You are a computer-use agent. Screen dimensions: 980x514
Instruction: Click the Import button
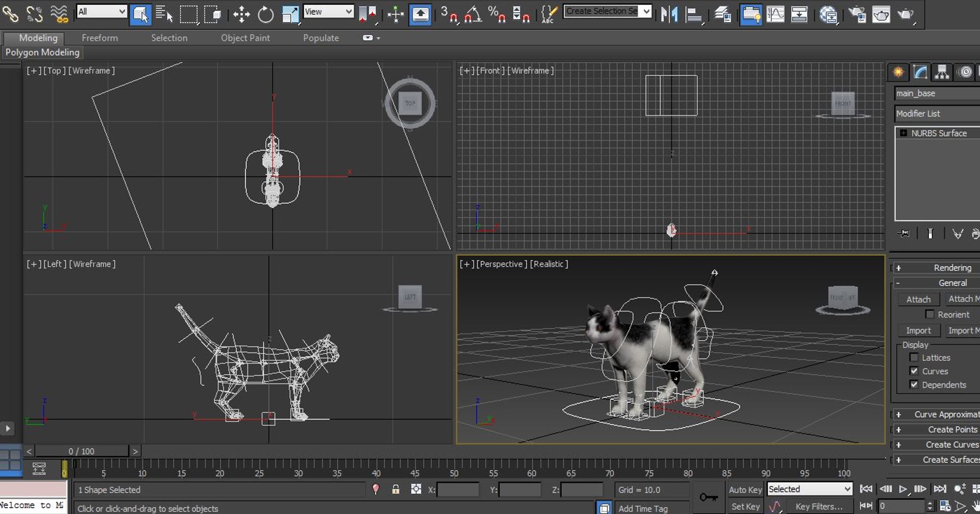[x=918, y=330]
